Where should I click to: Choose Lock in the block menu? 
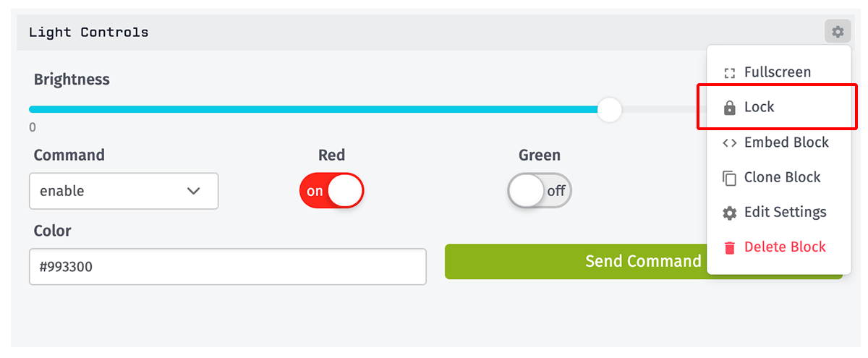[778, 107]
